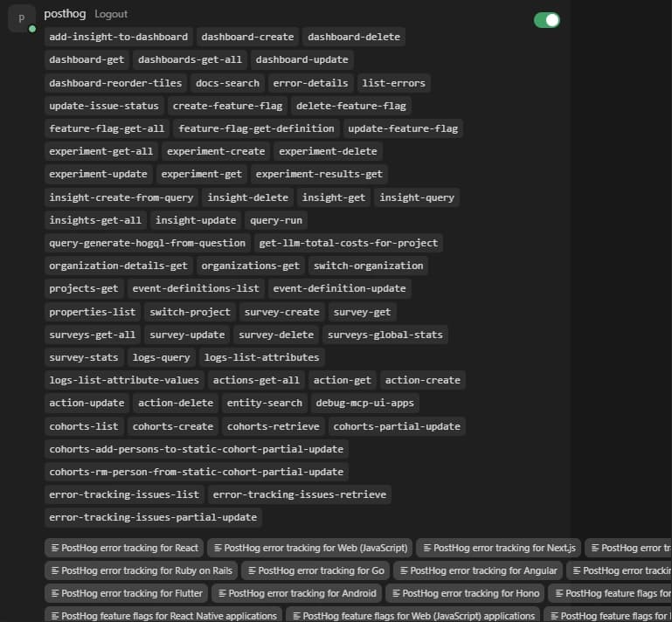Click the feature-flag-get-definition chip
Screen dimensions: 672x622
click(x=256, y=128)
